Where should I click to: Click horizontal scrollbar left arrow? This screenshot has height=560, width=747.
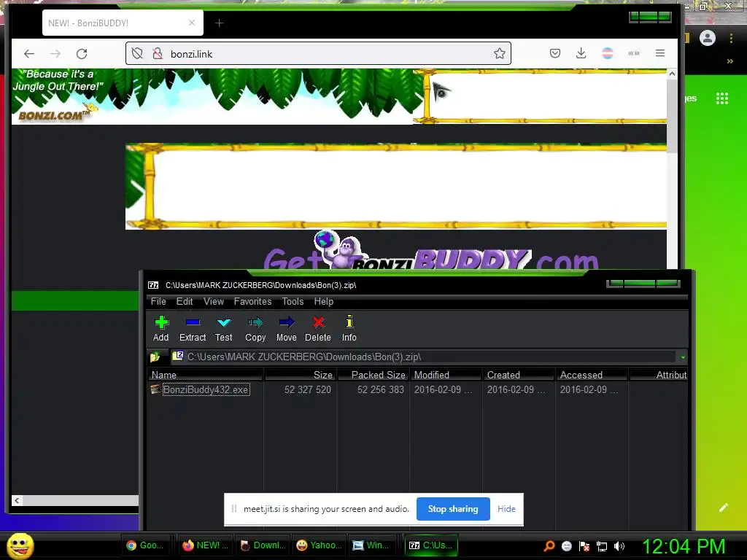pos(18,500)
